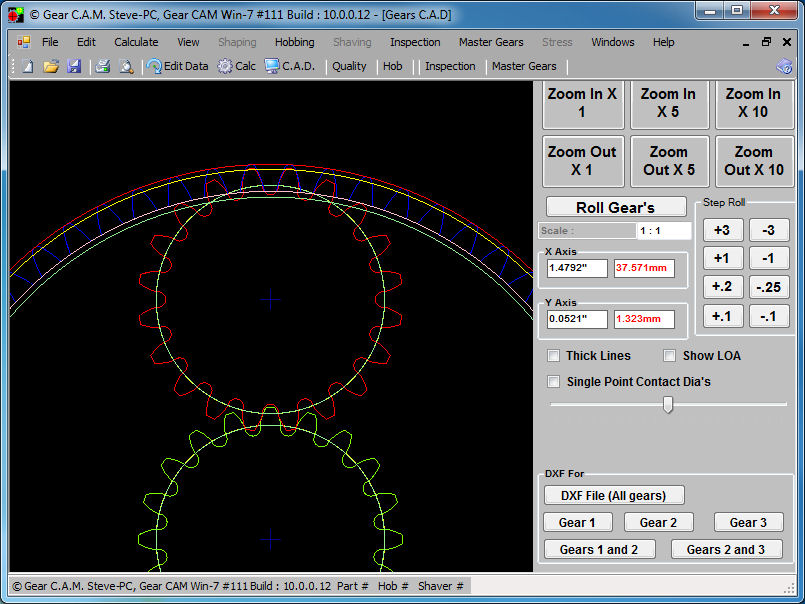Screen dimensions: 805x604
Task: Step roll by -1
Action: 769,258
